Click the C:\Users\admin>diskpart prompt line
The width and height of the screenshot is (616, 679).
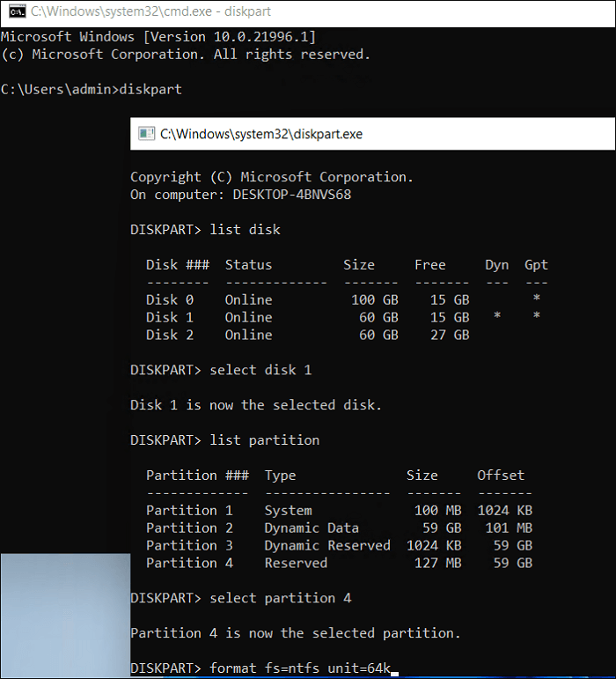(x=92, y=90)
